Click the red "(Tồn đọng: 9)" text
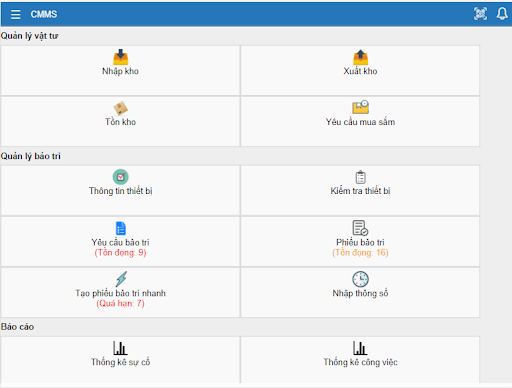Screen dimensions: 512x388 coord(120,253)
